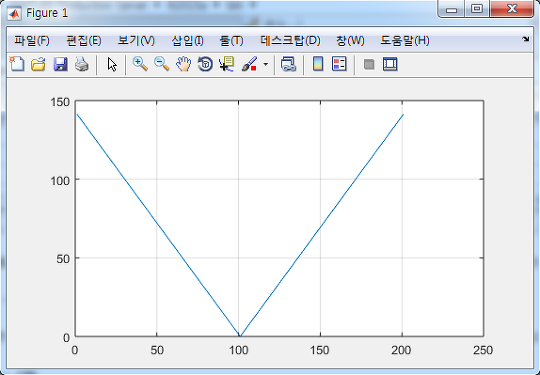The width and height of the screenshot is (540, 375).
Task: Activate the Zoom In tool
Action: 140,64
